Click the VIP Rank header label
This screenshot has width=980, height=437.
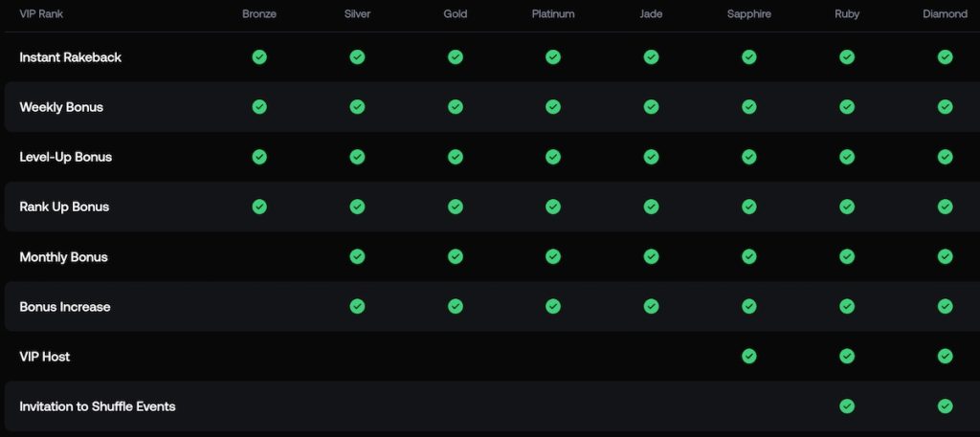(x=42, y=14)
